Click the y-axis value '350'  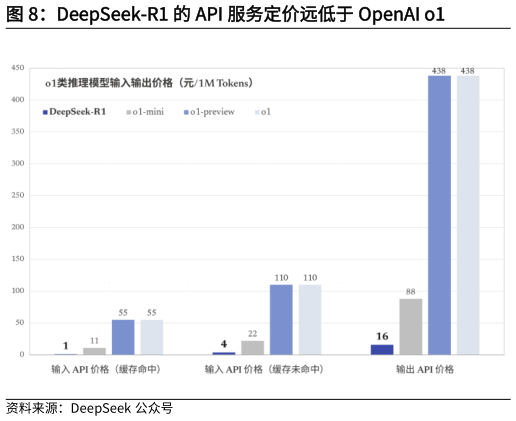pyautogui.click(x=18, y=131)
